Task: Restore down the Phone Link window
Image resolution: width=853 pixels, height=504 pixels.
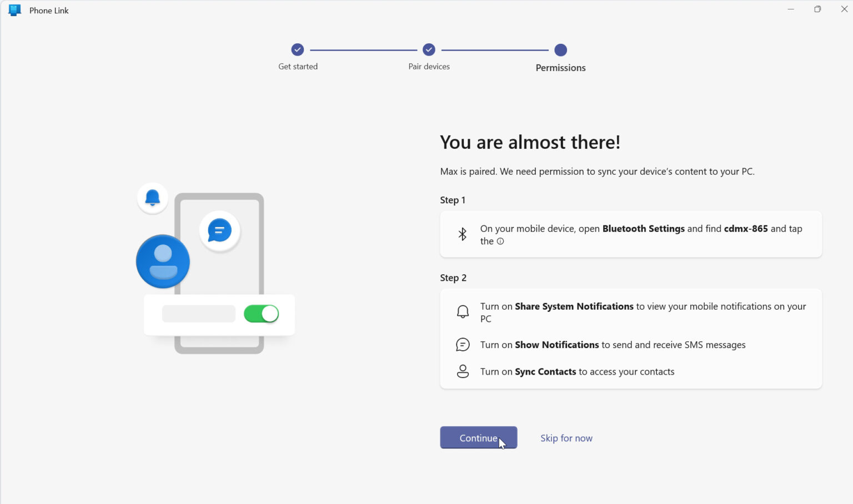Action: tap(817, 9)
